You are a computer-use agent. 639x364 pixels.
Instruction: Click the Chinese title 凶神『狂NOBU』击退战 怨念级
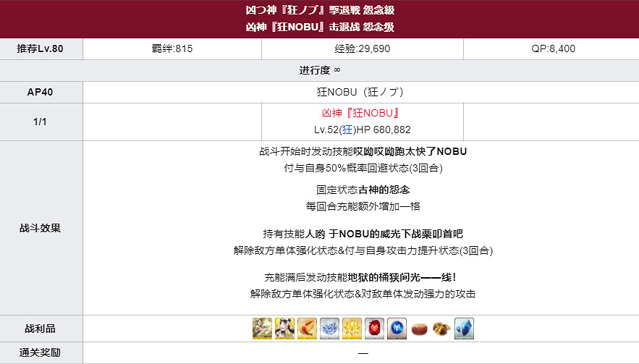pos(320,27)
